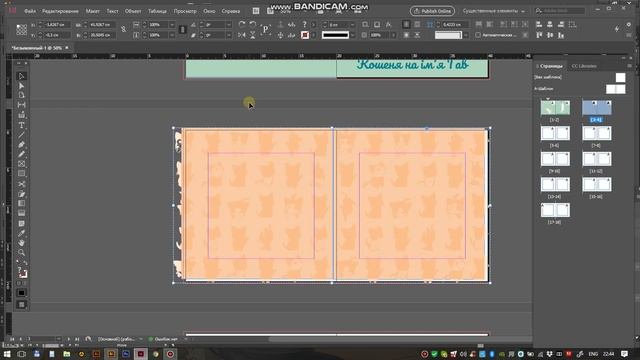
Task: Open the rotation angle dropdown
Action: point(229,25)
